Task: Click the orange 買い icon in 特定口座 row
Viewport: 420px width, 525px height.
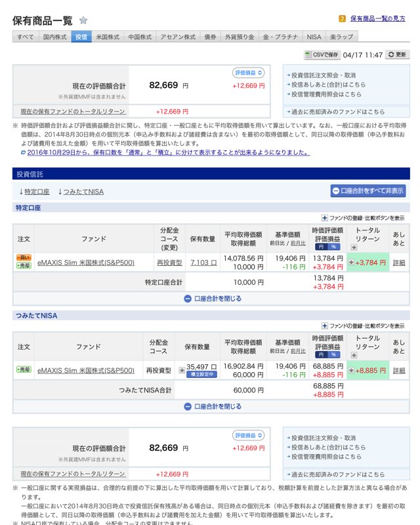Action: click(x=23, y=258)
